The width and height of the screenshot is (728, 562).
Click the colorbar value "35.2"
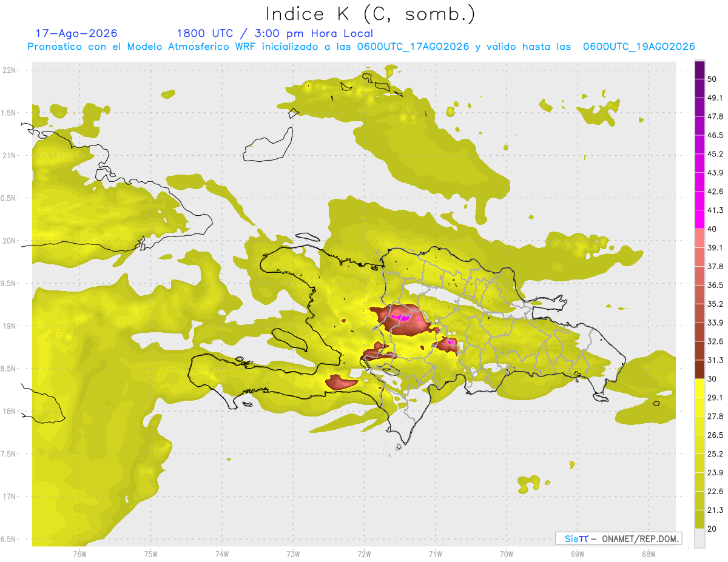(715, 304)
